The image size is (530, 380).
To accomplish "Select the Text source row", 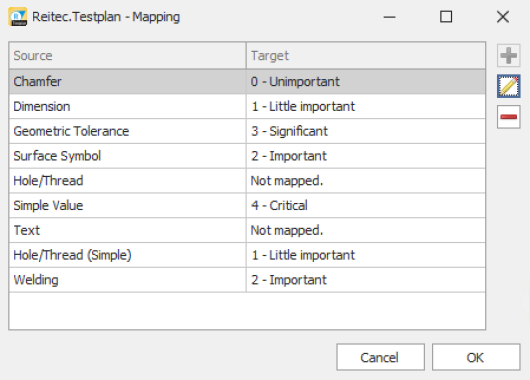I will 247,230.
